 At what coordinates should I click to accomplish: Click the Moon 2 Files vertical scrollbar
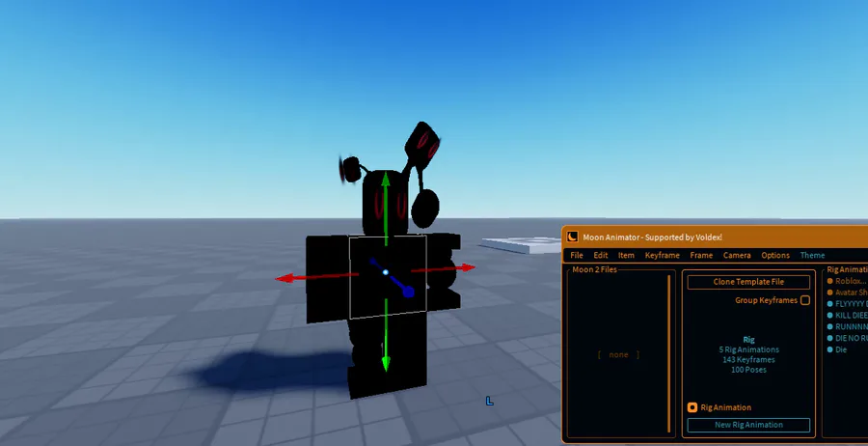click(x=669, y=353)
